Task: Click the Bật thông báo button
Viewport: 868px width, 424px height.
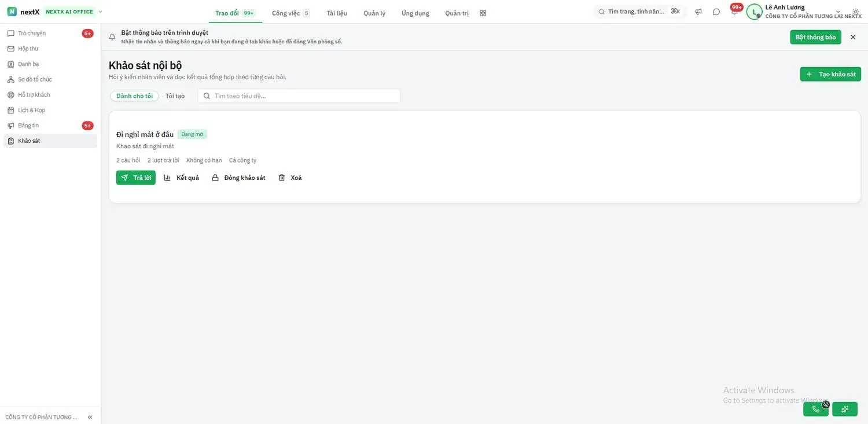Action: tap(815, 37)
